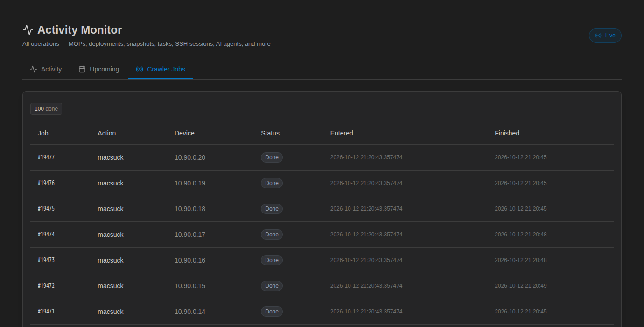
Task: Click Done status badge for job #19473
Action: click(x=272, y=260)
